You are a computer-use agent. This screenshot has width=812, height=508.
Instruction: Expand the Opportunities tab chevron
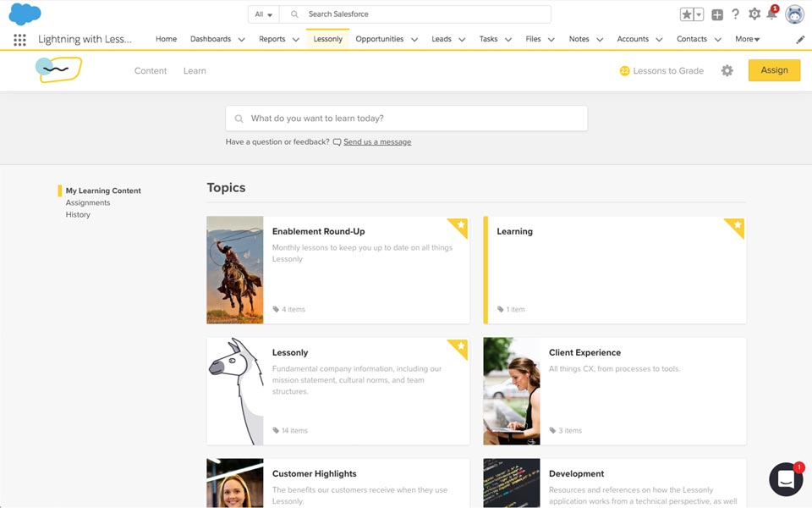[414, 40]
